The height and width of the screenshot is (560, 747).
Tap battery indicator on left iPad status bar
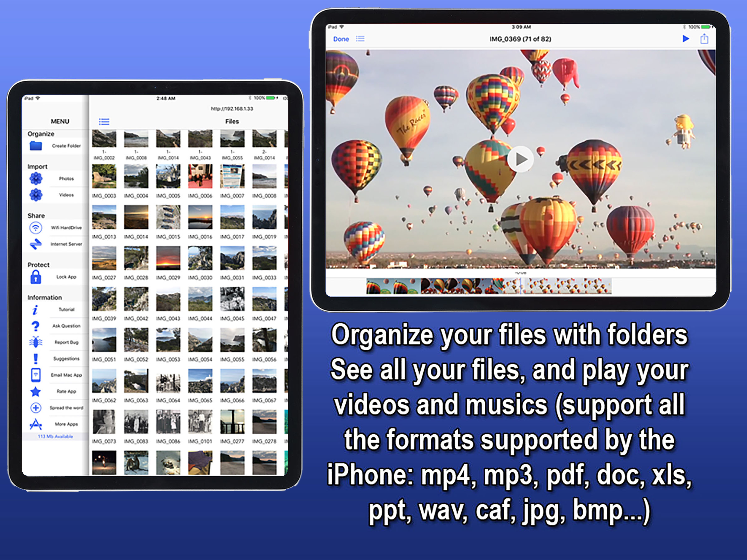click(271, 98)
